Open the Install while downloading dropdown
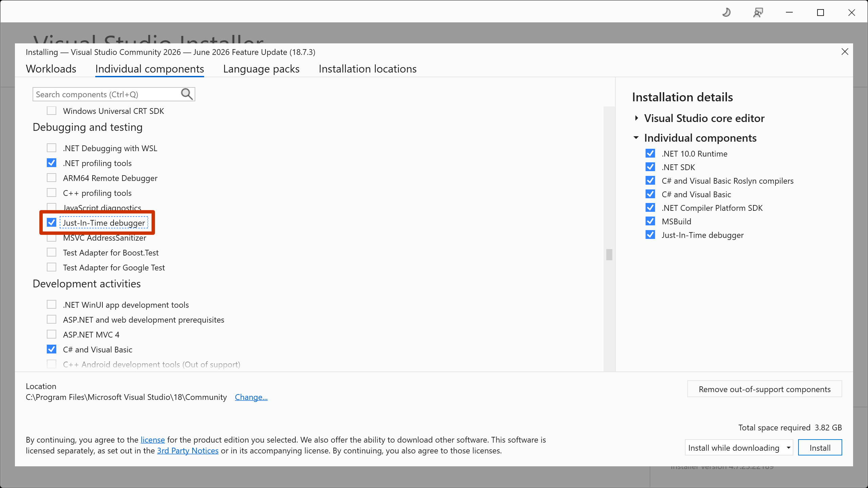Screen dimensions: 868x488 coord(738,448)
